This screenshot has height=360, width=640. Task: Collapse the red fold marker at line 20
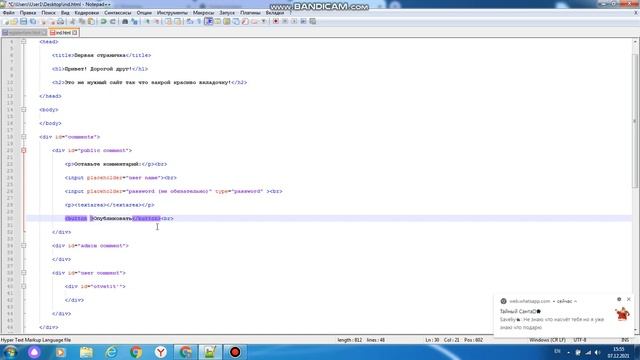[24, 151]
